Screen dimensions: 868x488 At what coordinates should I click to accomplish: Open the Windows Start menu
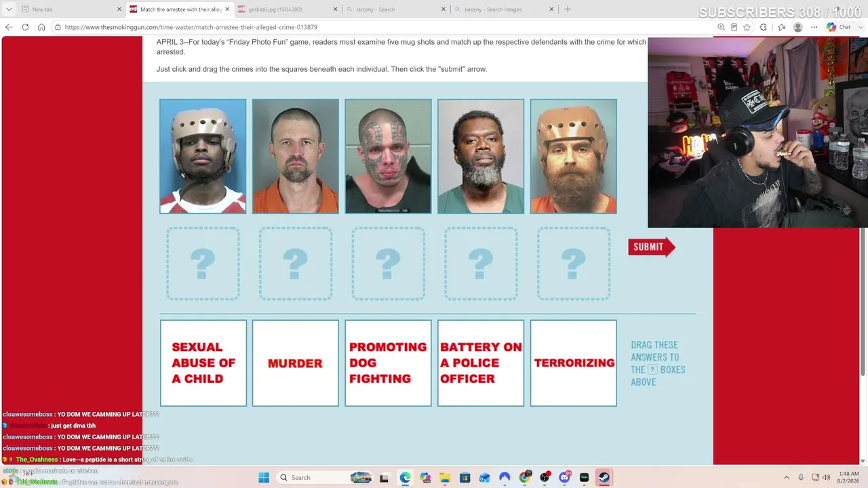pyautogui.click(x=264, y=478)
